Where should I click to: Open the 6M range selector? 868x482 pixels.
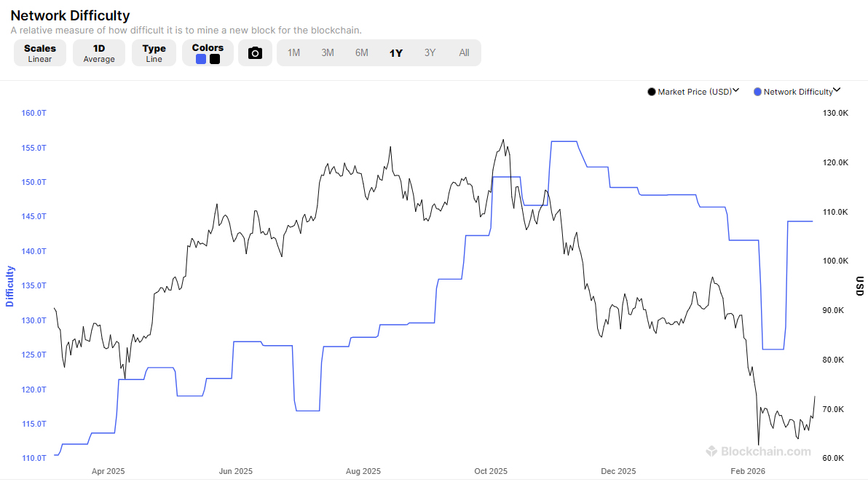pyautogui.click(x=362, y=52)
